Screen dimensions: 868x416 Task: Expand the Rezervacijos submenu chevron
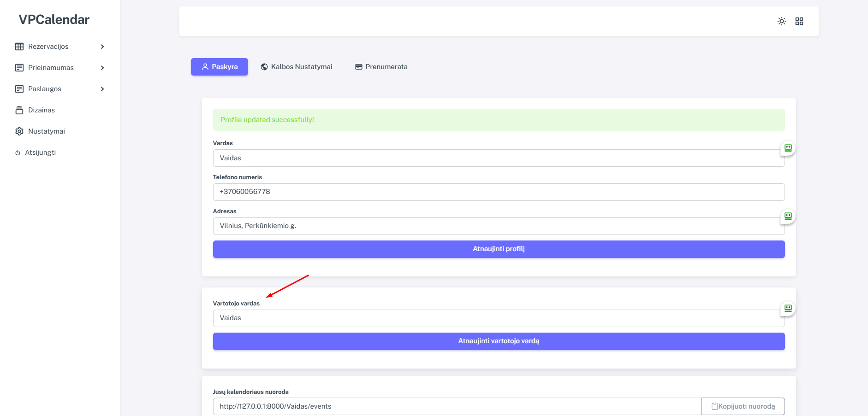[x=102, y=47]
